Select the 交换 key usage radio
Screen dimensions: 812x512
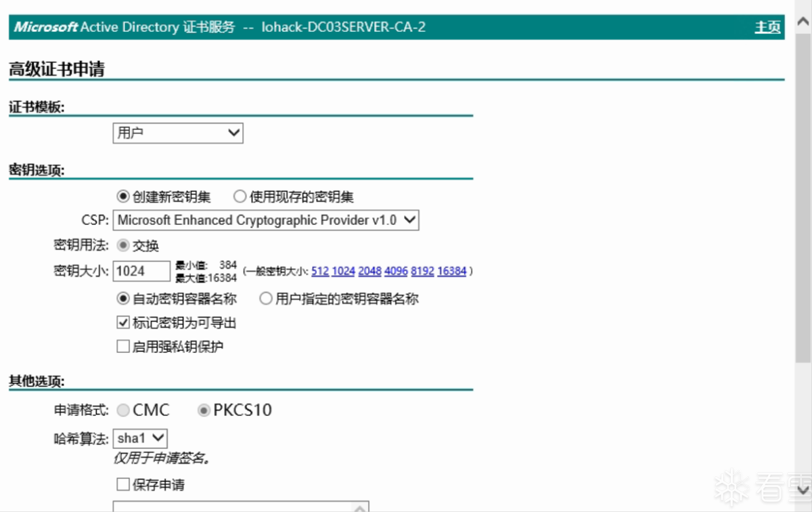coord(122,245)
